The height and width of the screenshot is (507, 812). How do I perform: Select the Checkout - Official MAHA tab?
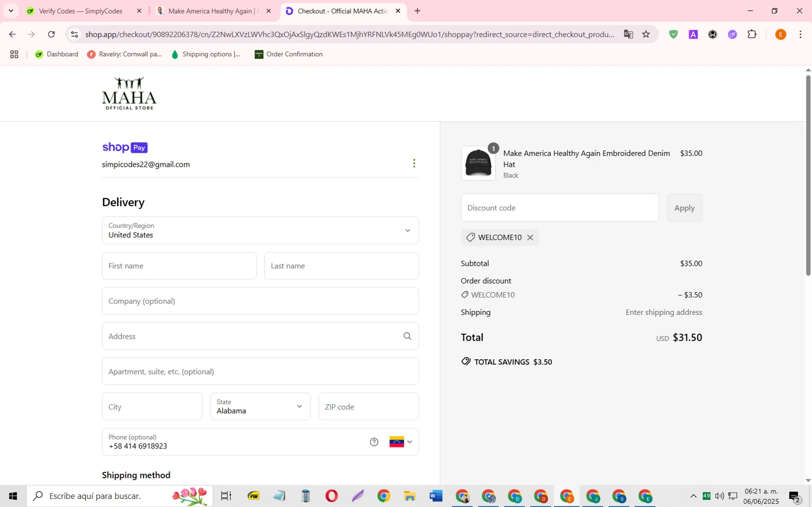pyautogui.click(x=343, y=11)
